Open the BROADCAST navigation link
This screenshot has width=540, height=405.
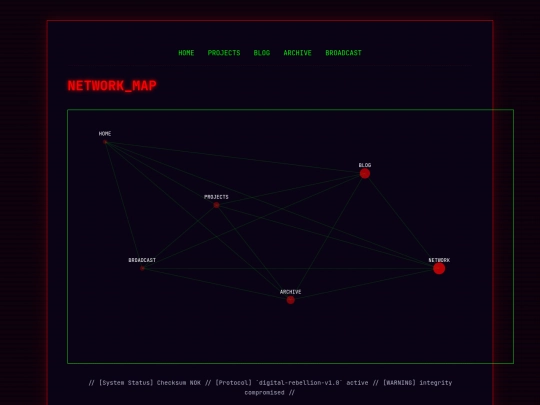coord(343,53)
